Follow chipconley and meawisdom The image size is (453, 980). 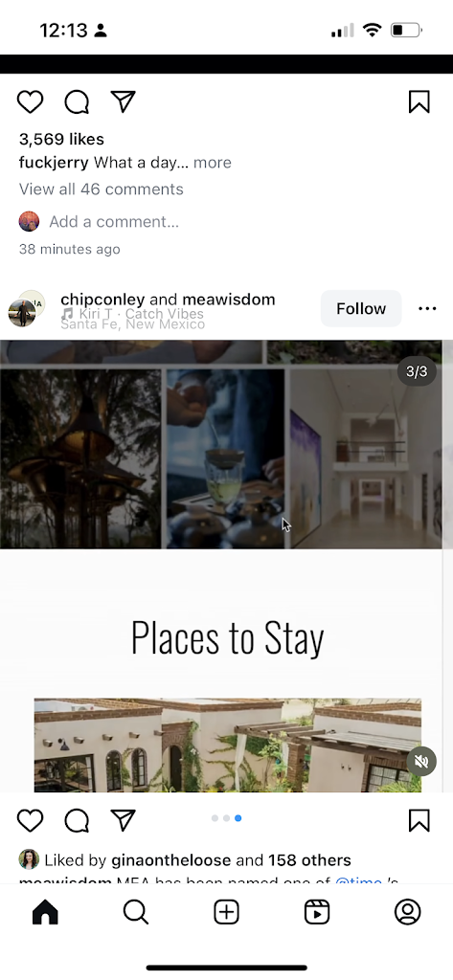[361, 308]
